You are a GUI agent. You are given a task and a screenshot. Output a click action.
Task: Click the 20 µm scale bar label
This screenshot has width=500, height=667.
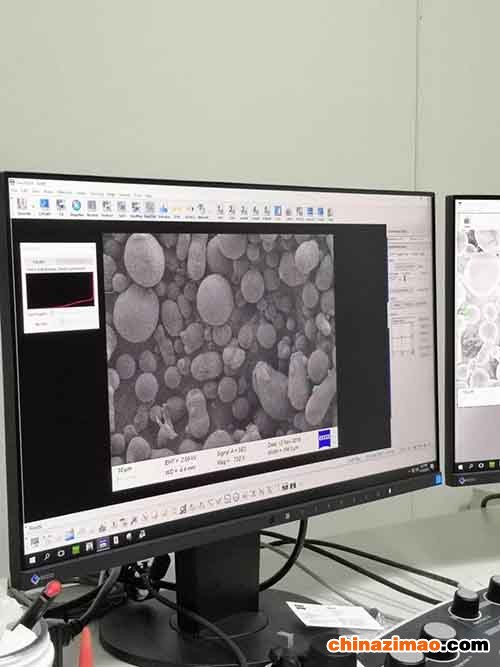125,470
